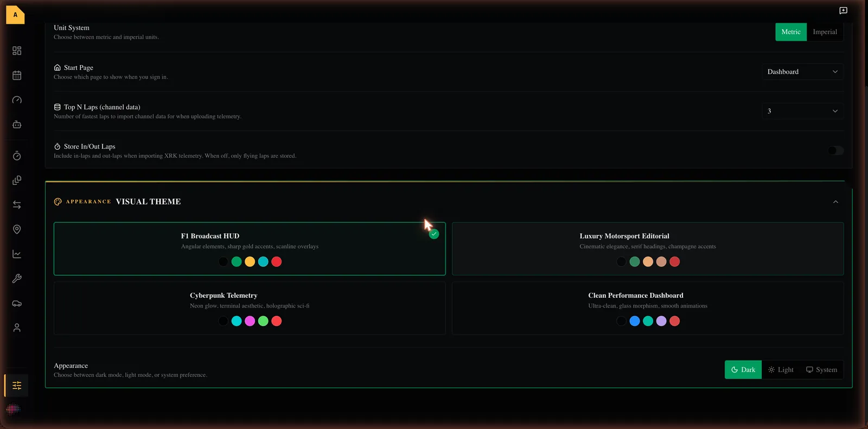Select the Luxury Motorsport Editorial theme
Image resolution: width=868 pixels, height=429 pixels.
click(648, 249)
